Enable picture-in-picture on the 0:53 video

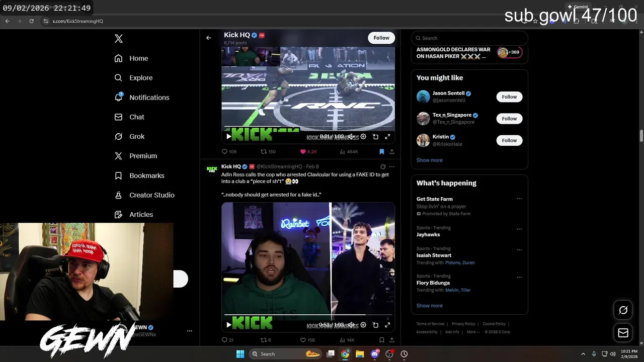375,325
